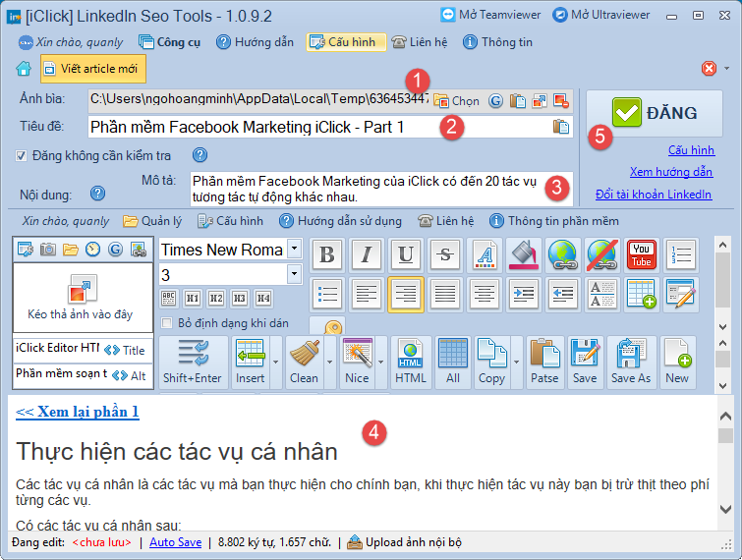This screenshot has width=742, height=560.
Task: Open the font color tool
Action: (x=485, y=254)
